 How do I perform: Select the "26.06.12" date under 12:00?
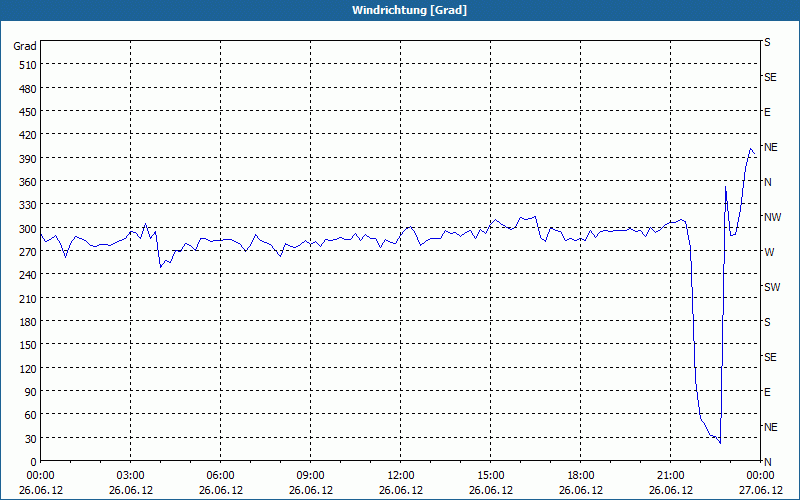(x=401, y=490)
